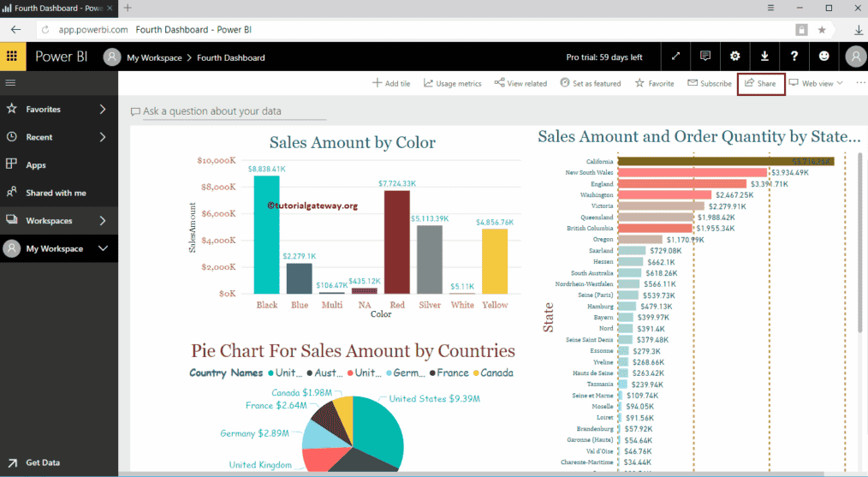Click the feedback smiley icon
This screenshot has height=477, width=868.
[x=824, y=57]
